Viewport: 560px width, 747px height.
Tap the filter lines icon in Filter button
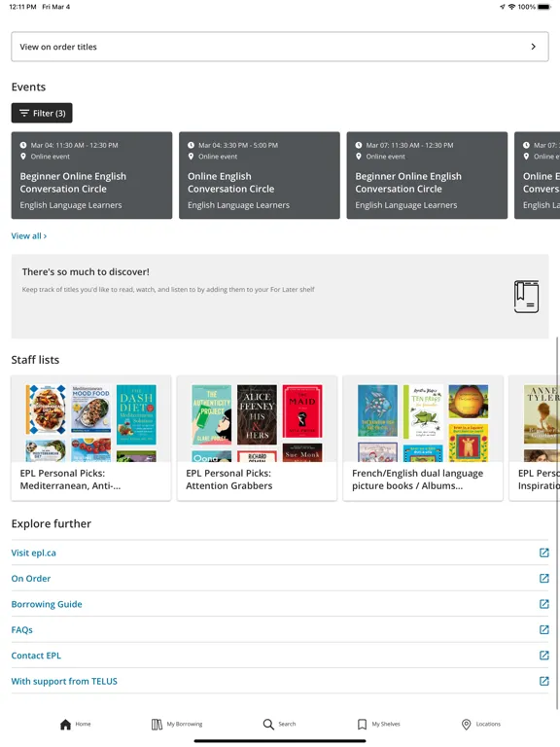coord(24,113)
